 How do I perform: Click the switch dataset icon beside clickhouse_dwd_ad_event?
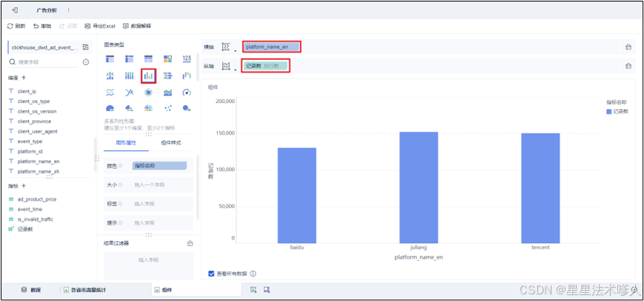pyautogui.click(x=85, y=47)
